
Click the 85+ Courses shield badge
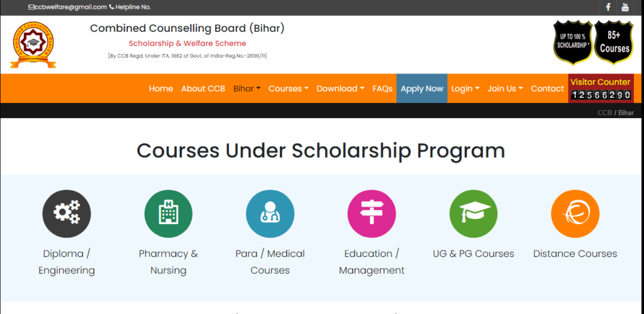click(614, 43)
